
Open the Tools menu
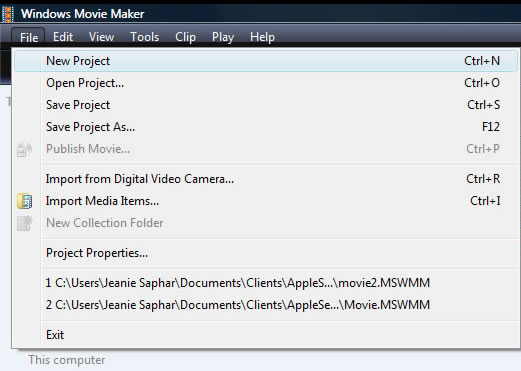[x=145, y=37]
